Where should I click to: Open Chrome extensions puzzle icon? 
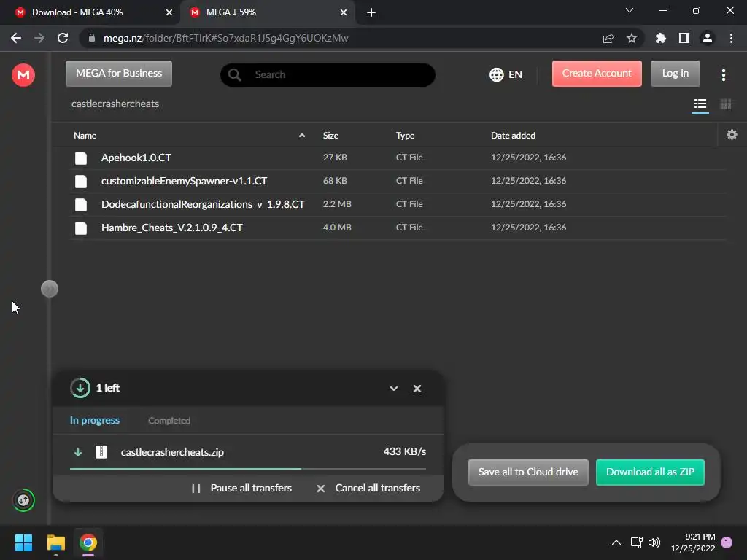tap(660, 38)
